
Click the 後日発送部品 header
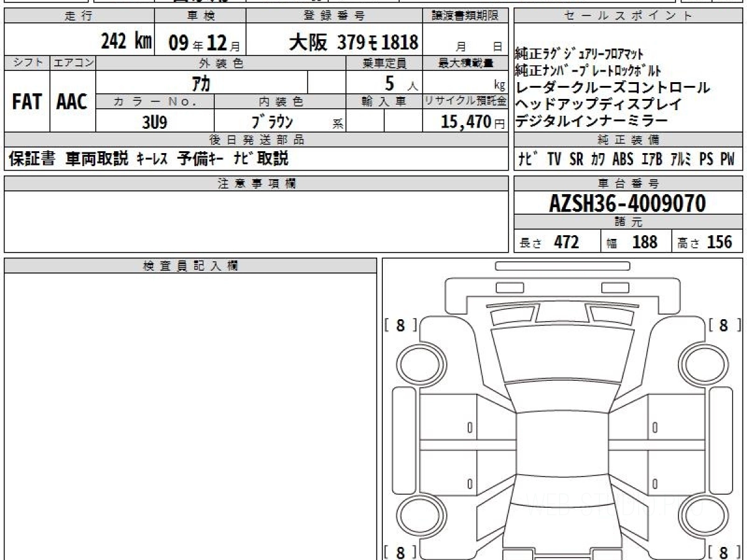coord(256,140)
